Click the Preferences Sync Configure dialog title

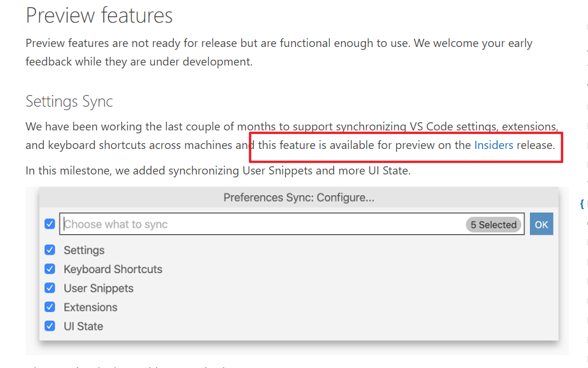point(299,197)
